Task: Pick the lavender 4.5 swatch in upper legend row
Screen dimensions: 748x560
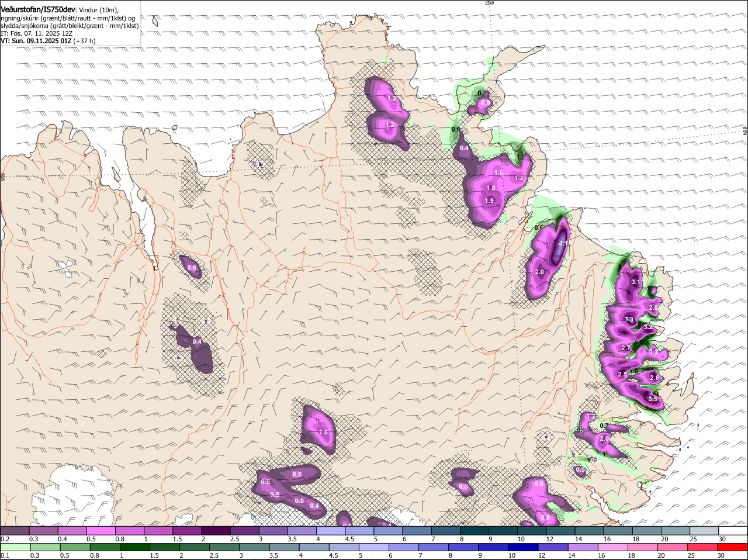Action: 359,531
